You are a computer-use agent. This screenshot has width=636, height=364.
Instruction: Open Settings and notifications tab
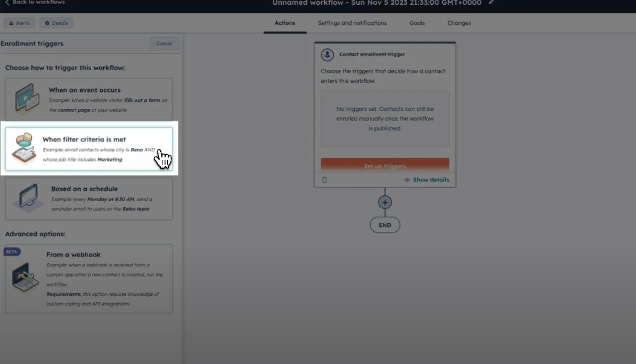click(x=352, y=23)
